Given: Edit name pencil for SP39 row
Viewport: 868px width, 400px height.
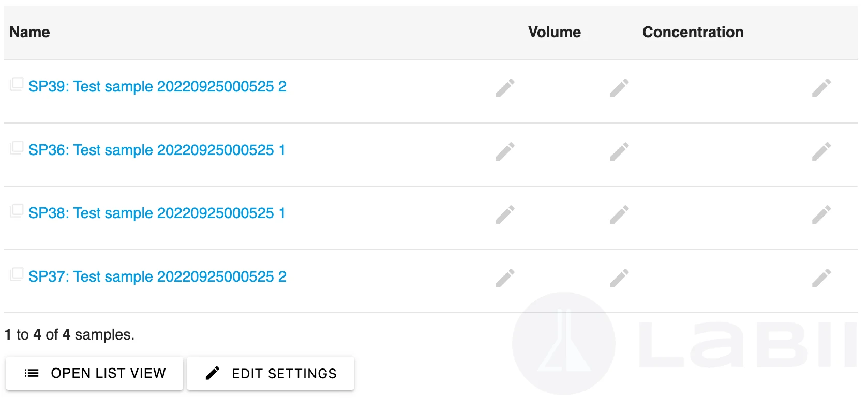Looking at the screenshot, I should (x=505, y=88).
